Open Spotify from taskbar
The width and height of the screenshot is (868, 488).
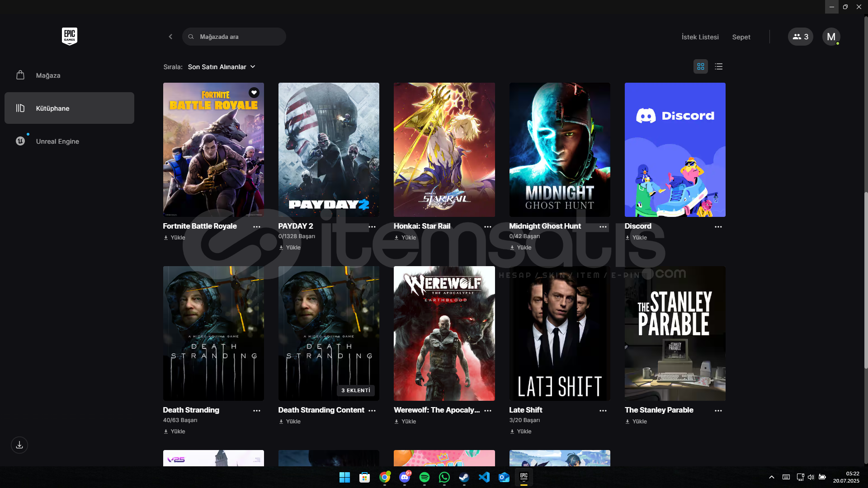425,477
